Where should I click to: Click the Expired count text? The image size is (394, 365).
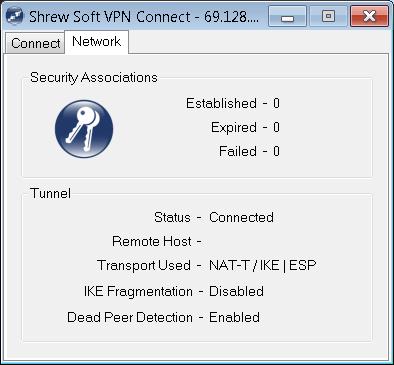245,127
